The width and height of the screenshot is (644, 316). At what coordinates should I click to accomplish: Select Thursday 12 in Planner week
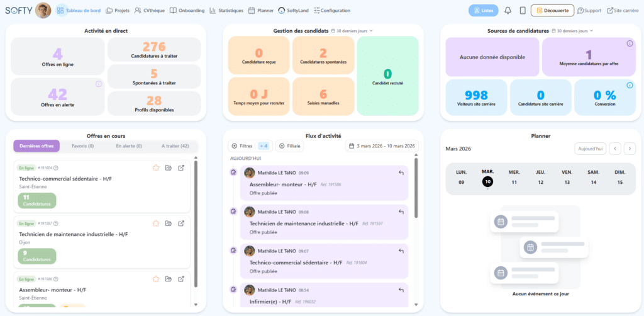540,177
